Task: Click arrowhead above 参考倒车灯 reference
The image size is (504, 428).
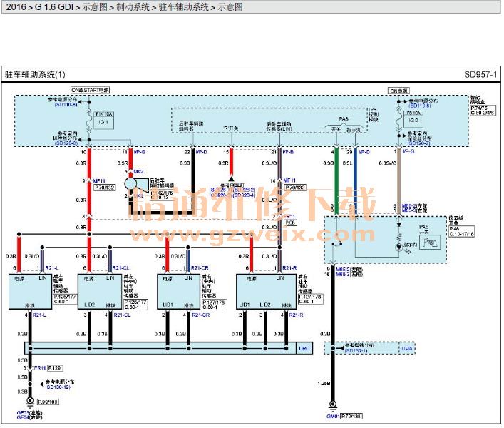Action: tap(231, 178)
